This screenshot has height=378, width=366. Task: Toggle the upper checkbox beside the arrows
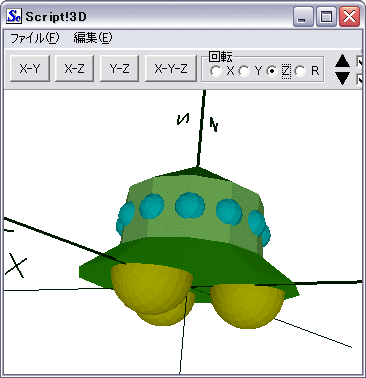click(x=360, y=62)
